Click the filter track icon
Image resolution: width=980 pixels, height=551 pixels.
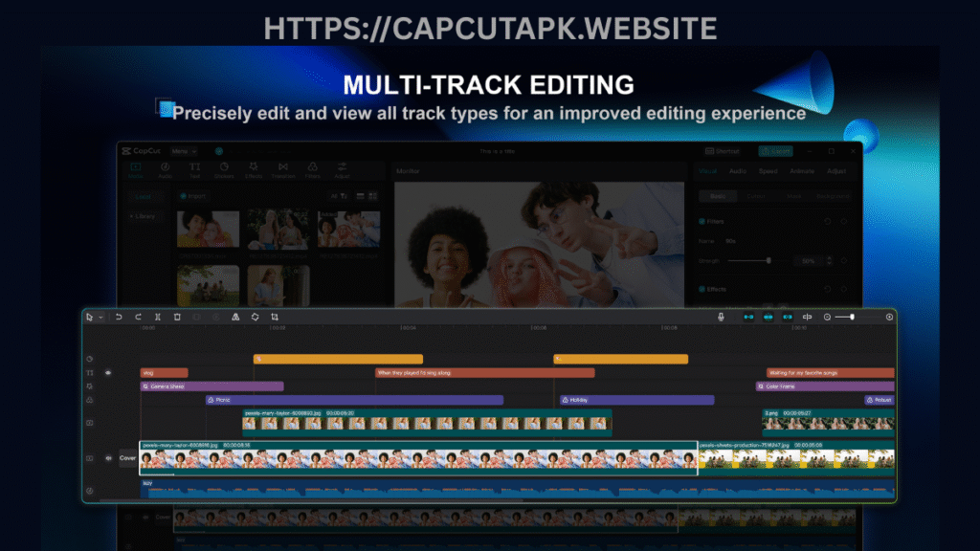coord(89,400)
